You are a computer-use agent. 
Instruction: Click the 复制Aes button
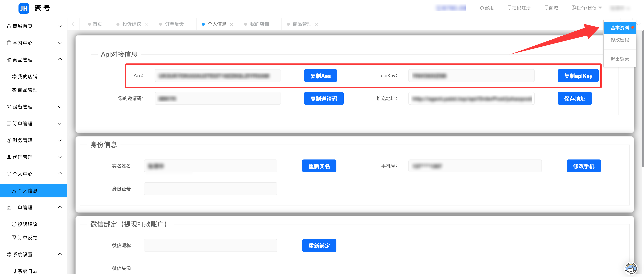point(320,76)
